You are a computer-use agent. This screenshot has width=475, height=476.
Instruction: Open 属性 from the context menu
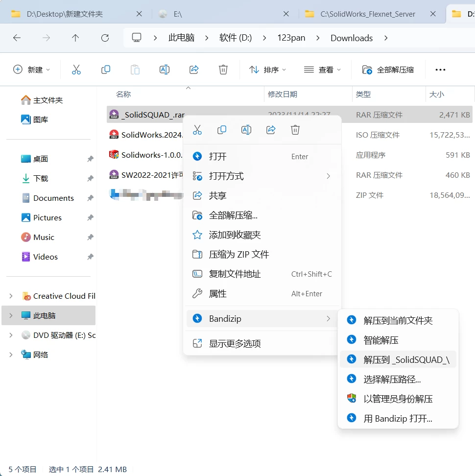tap(262, 294)
